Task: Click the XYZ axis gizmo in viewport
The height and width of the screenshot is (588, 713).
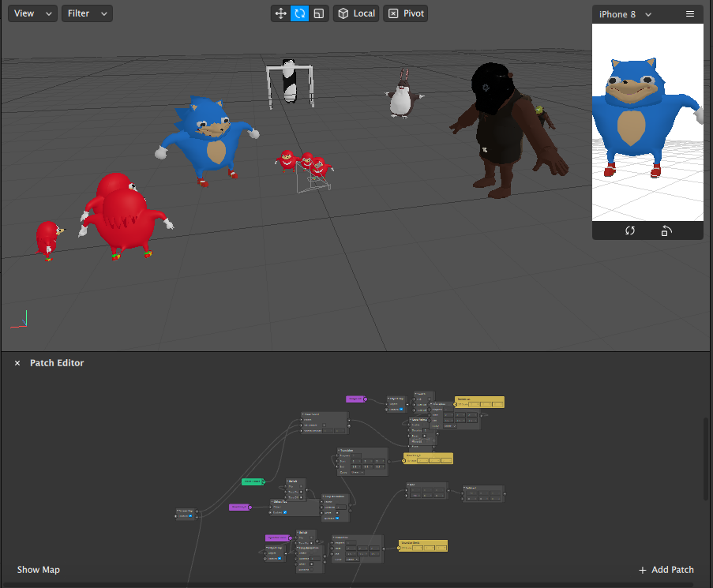Action: click(20, 320)
